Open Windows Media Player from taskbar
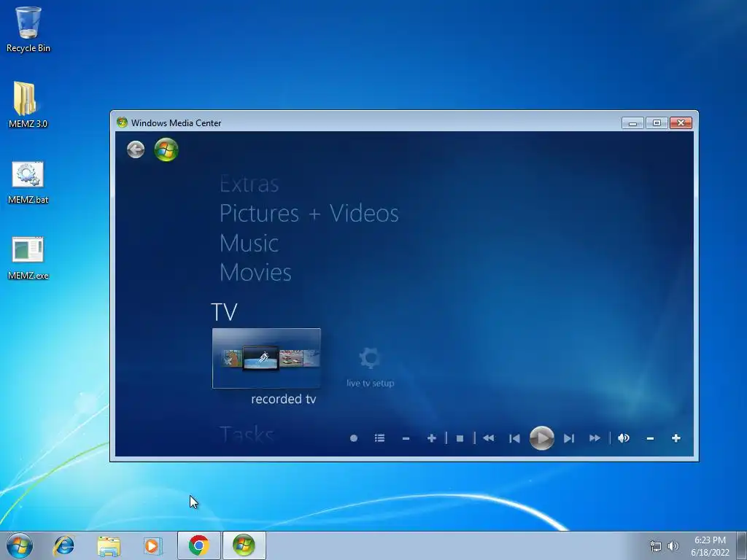This screenshot has width=747, height=560. (153, 545)
